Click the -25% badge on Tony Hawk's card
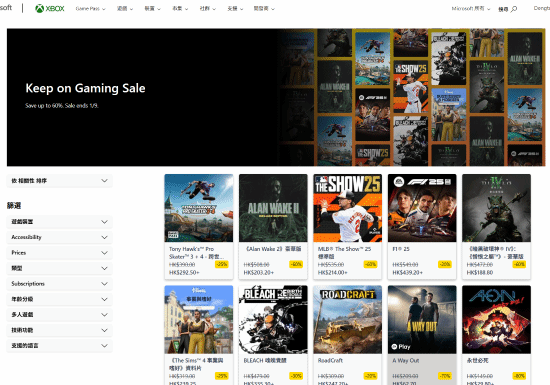Image resolution: width=550 pixels, height=385 pixels. (x=222, y=264)
